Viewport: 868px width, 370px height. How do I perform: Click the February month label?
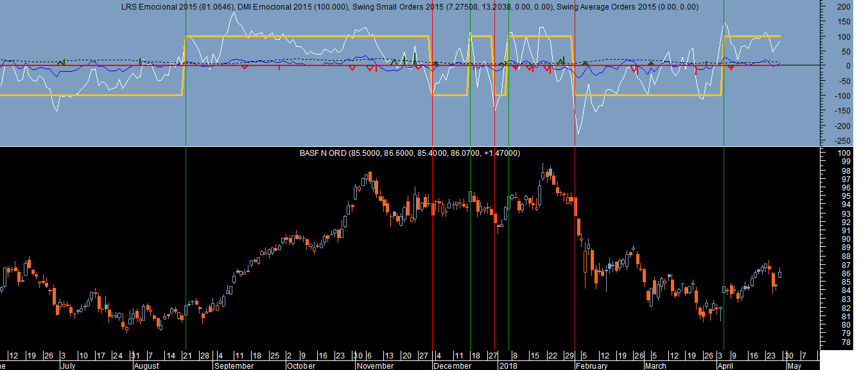591,366
